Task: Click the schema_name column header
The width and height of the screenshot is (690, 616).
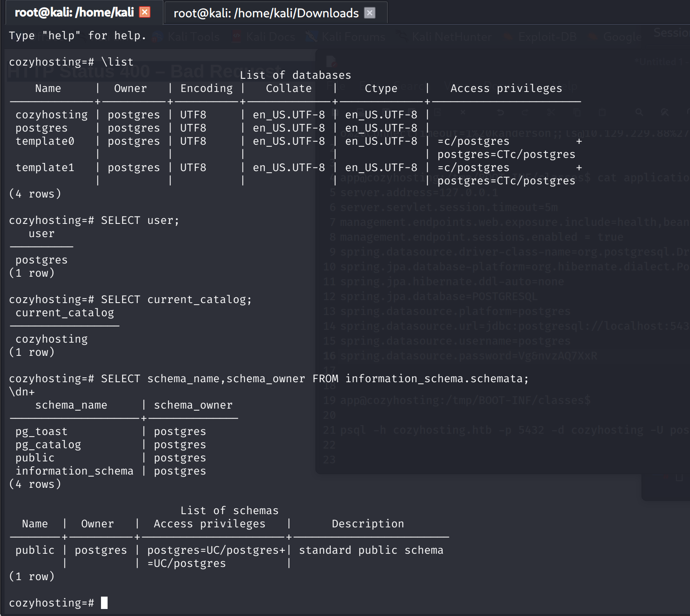Action: tap(71, 405)
